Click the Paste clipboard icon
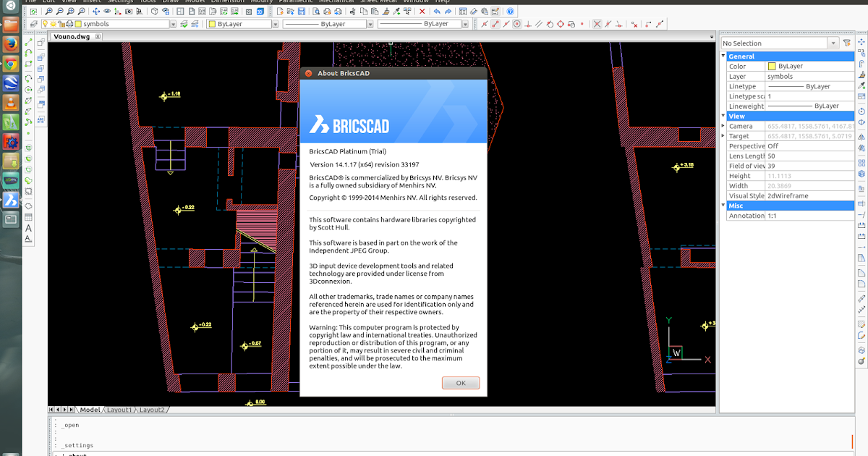Image resolution: width=868 pixels, height=456 pixels. click(x=375, y=12)
